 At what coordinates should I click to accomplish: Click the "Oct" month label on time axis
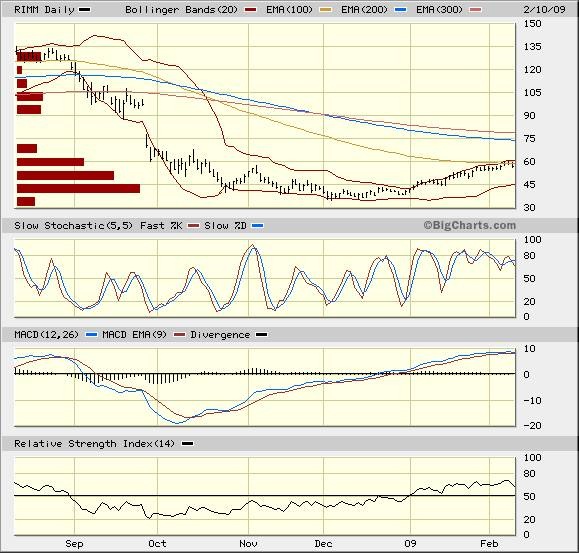coord(157,544)
